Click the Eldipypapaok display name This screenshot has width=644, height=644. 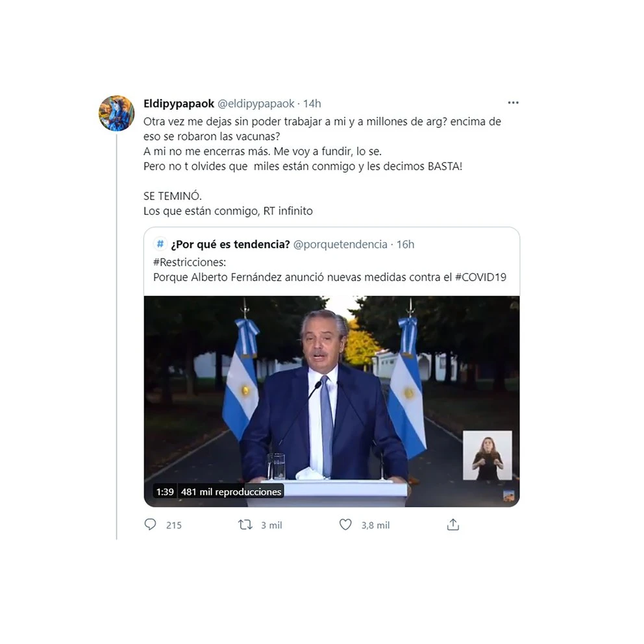(x=179, y=103)
